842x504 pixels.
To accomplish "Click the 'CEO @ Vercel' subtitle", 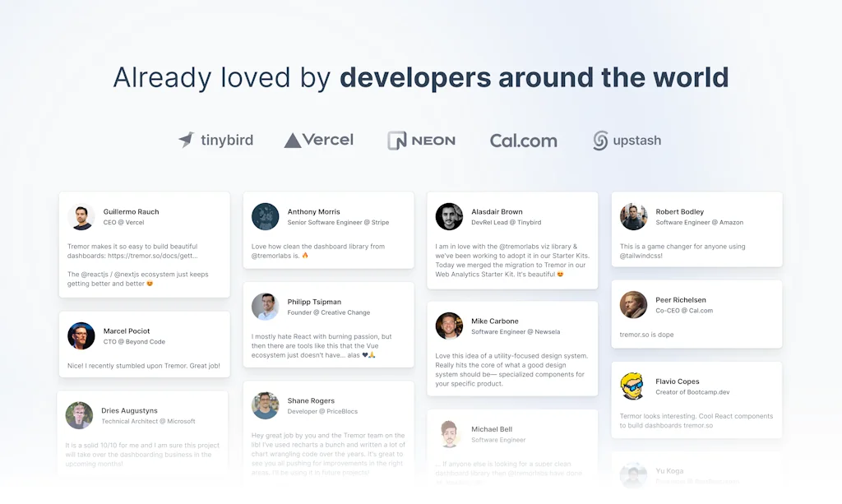I will click(x=123, y=222).
